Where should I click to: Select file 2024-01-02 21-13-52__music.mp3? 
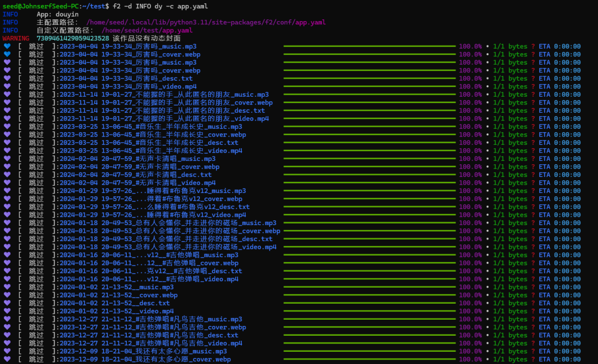pyautogui.click(x=116, y=287)
